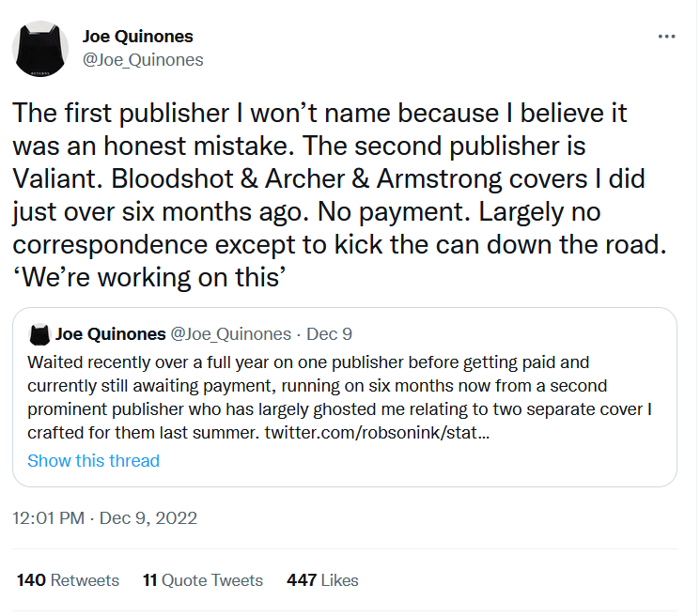Click Show this thread
Viewport: 700px width, 616px height.
pos(93,461)
